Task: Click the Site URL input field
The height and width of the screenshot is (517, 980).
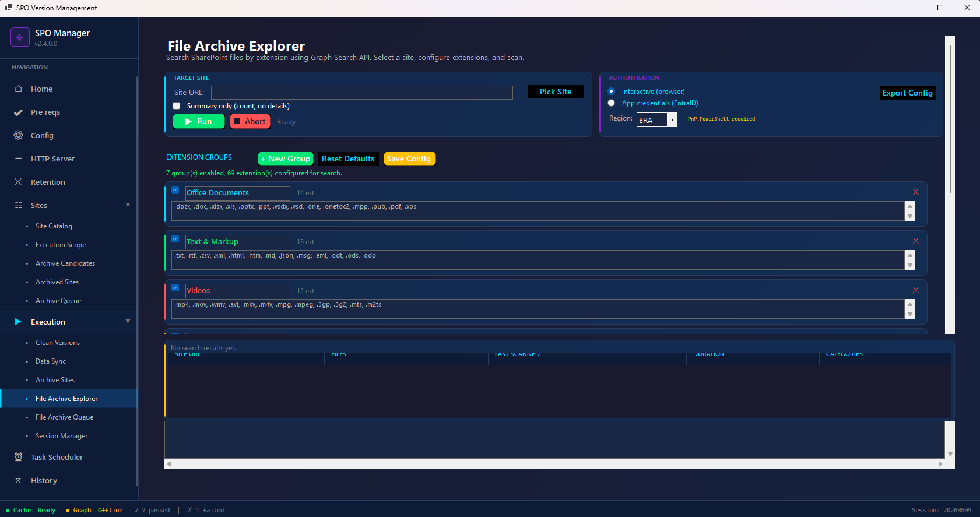Action: pos(362,93)
